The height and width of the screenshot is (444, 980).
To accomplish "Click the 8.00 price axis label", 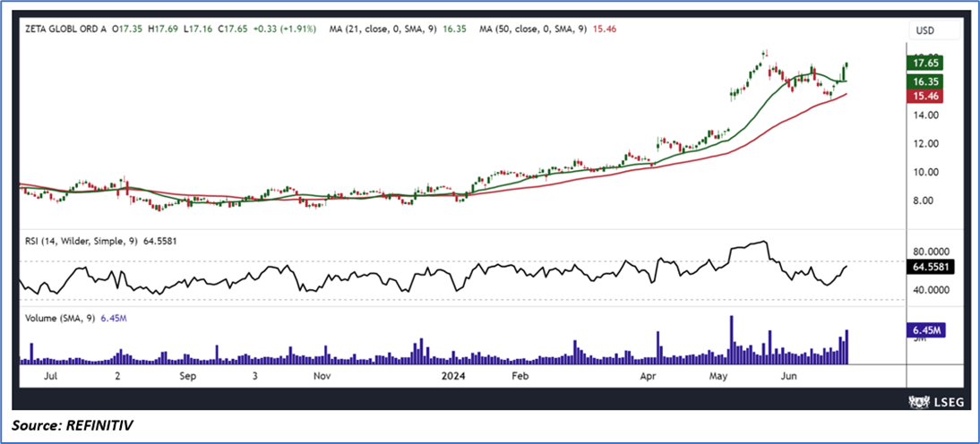I will (x=924, y=201).
